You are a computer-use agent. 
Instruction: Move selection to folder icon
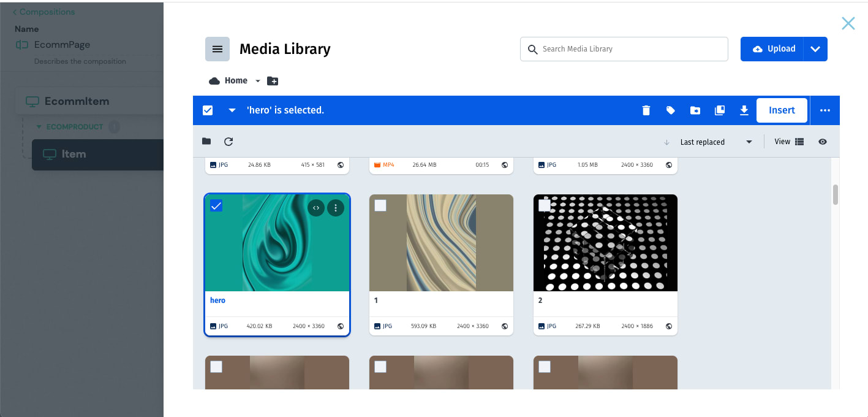(x=695, y=110)
